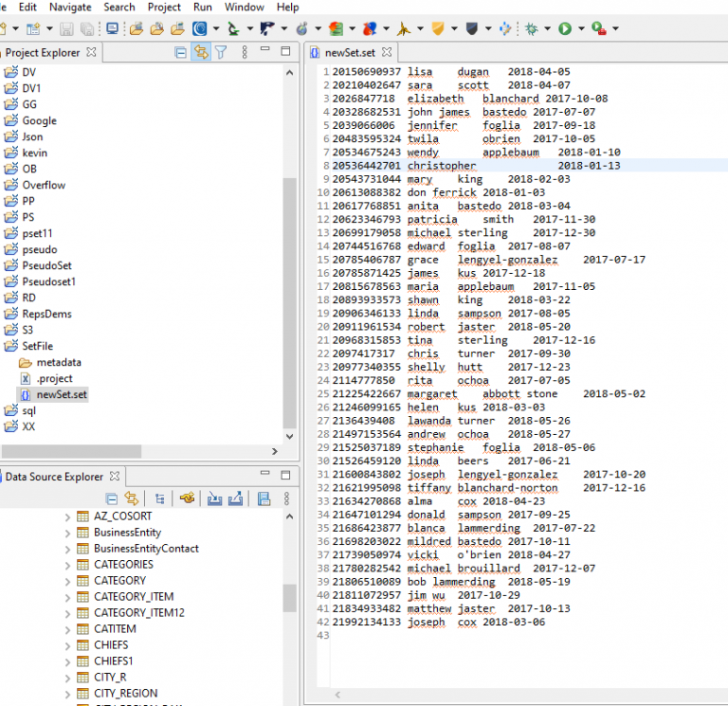Open dropdown arrow beside the Debug bug icon
This screenshot has width=728, height=706.
(x=547, y=28)
